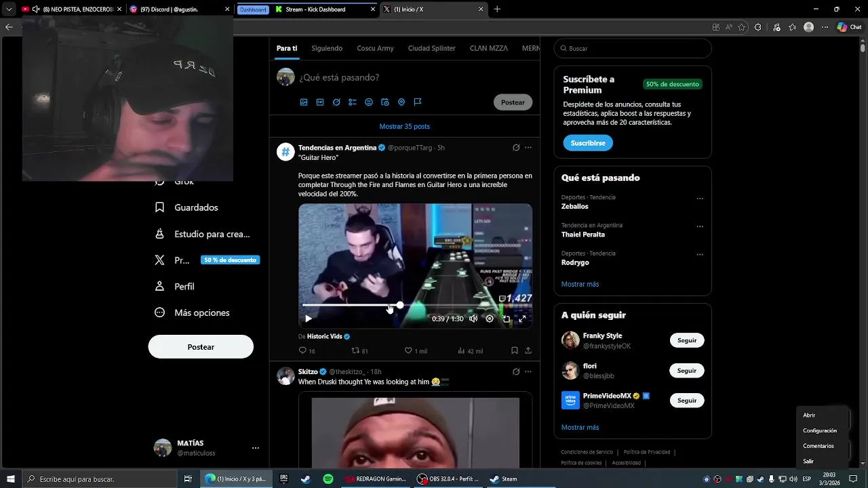Open the emoji picker in the composer

tap(369, 102)
